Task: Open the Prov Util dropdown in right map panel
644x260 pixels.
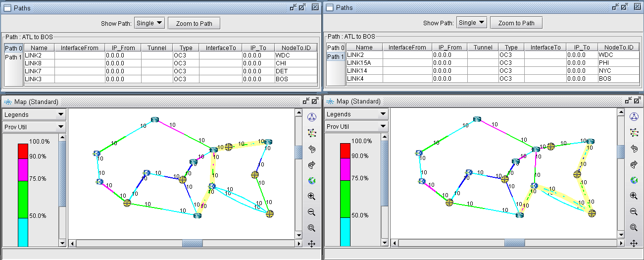Action: 356,126
